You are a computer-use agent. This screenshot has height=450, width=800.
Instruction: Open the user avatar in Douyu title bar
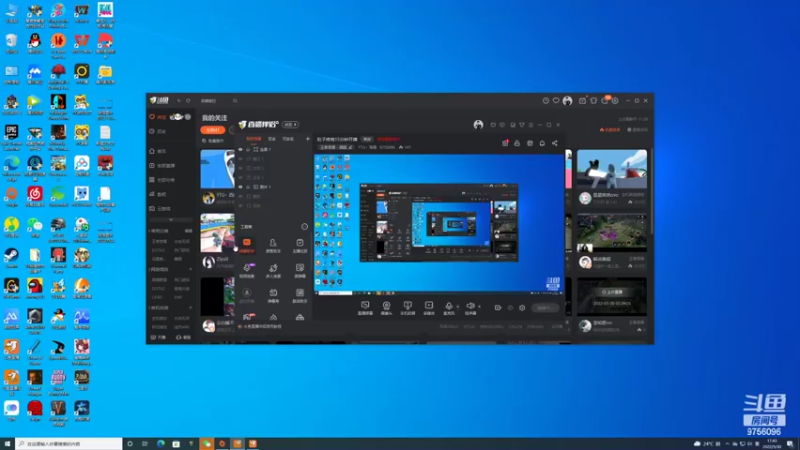tap(567, 101)
